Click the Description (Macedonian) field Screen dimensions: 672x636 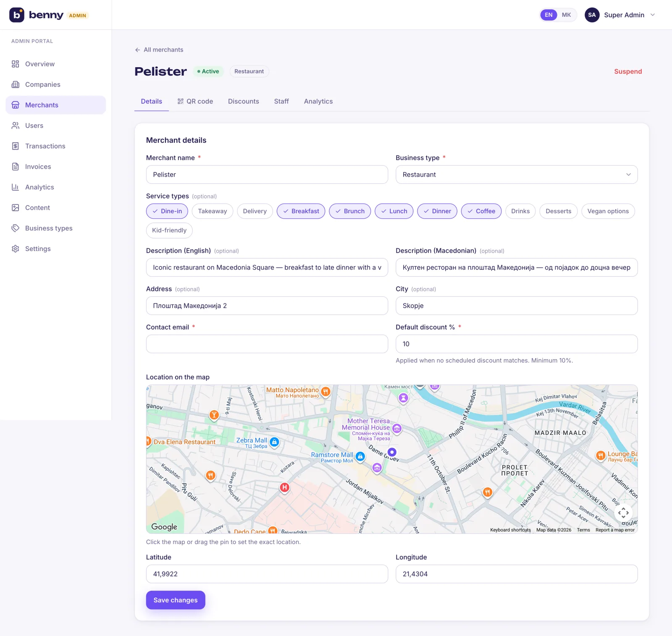coord(517,267)
